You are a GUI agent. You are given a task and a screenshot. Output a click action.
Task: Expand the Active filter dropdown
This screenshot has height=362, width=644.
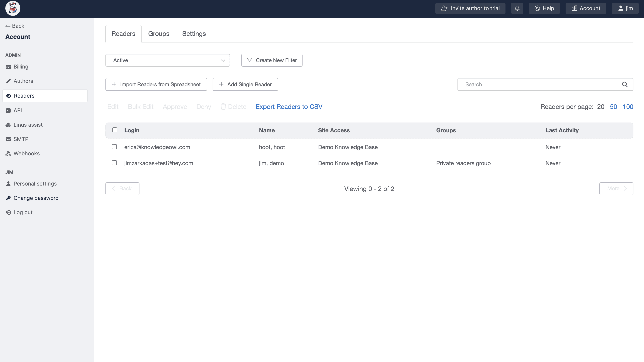[x=167, y=60]
